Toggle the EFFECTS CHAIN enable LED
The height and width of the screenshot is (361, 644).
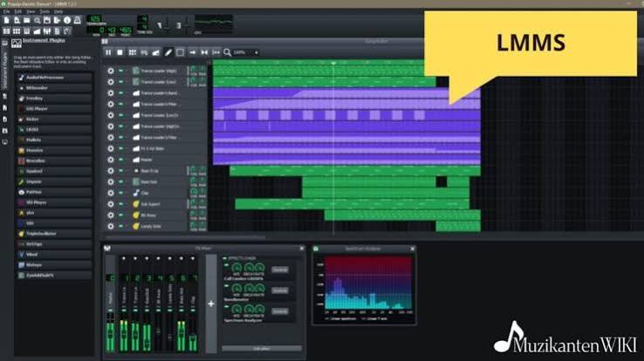[x=224, y=258]
